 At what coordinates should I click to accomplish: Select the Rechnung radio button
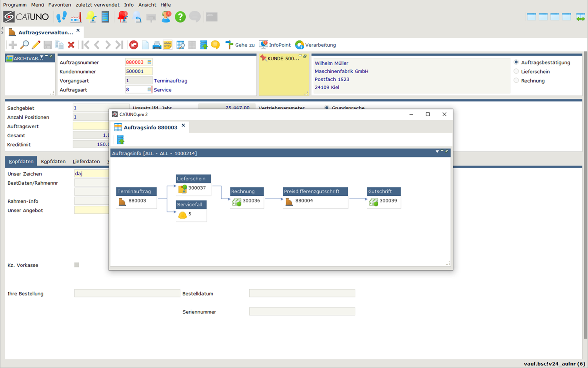click(x=516, y=80)
